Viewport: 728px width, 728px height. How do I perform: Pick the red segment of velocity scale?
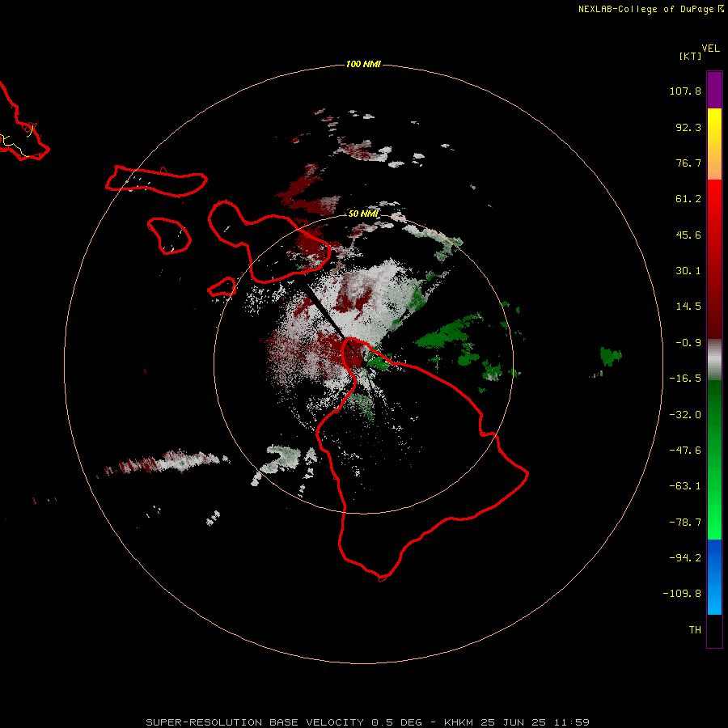tap(714, 259)
